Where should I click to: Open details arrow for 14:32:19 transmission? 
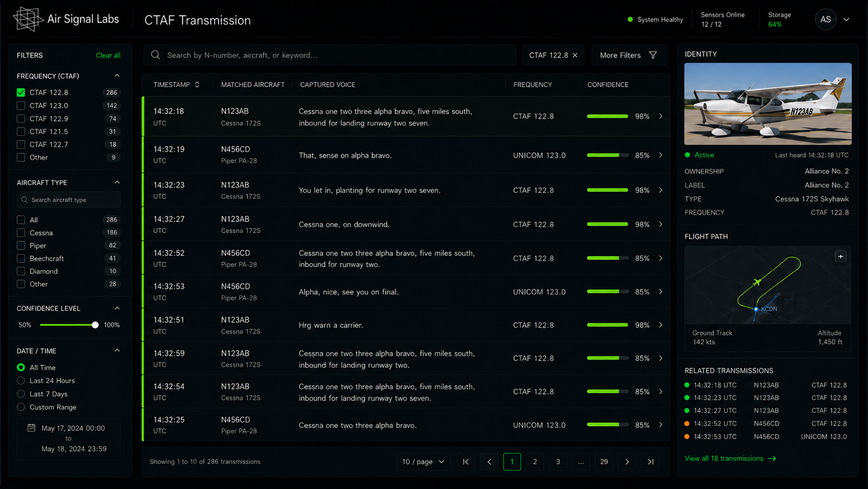tap(660, 155)
